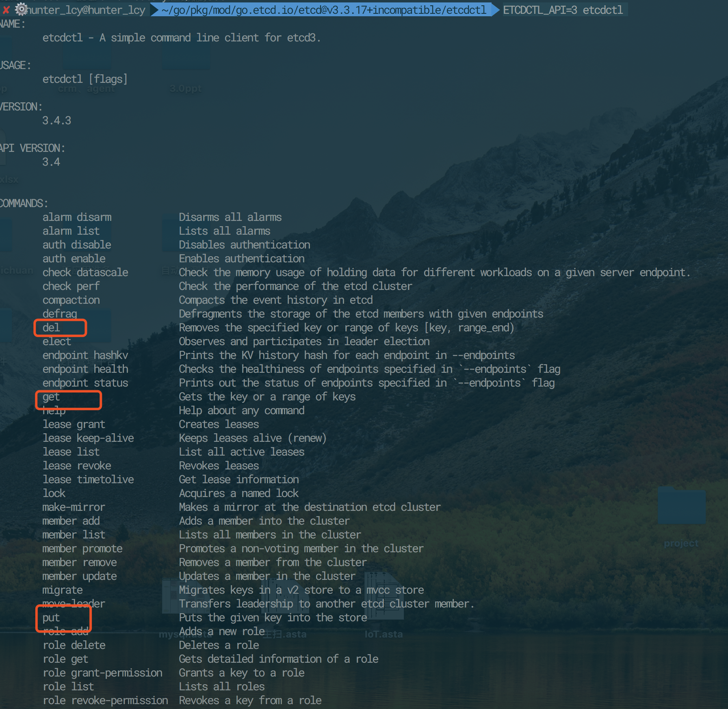728x709 pixels.
Task: Click the 'lease revoke' command
Action: coord(77,466)
